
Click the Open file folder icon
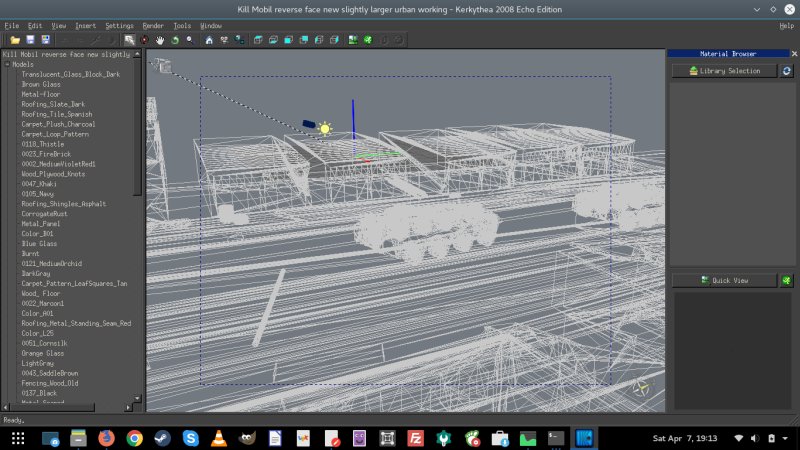click(15, 40)
